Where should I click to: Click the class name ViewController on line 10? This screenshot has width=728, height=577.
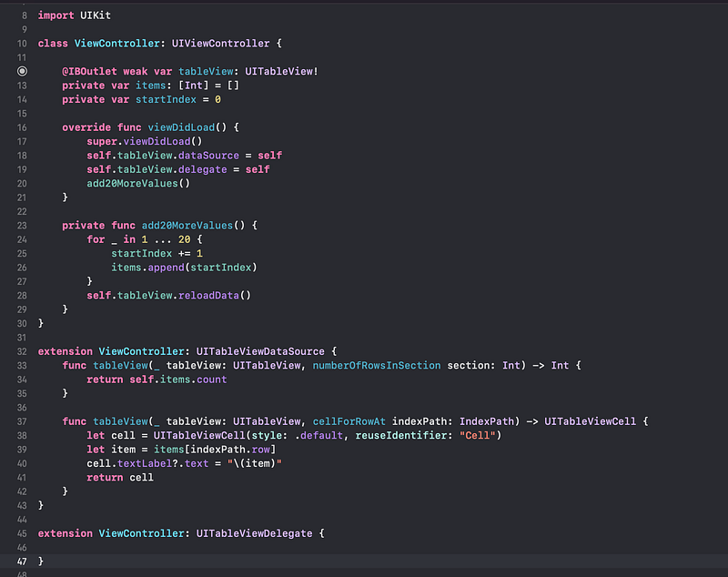pos(117,43)
